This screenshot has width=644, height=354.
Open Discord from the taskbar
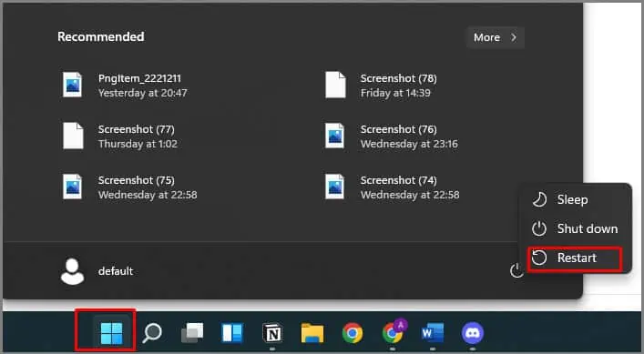pyautogui.click(x=473, y=333)
